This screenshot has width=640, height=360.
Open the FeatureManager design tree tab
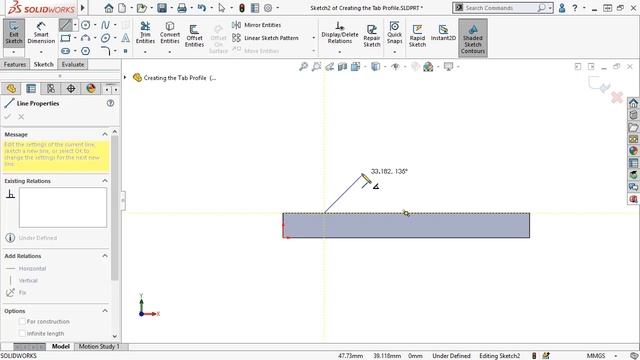point(11,89)
